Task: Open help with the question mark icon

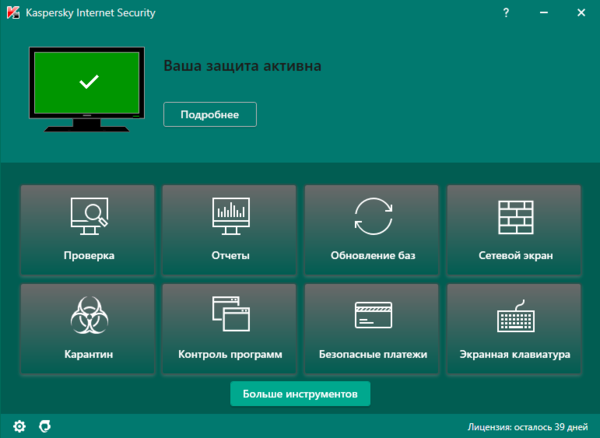Action: (506, 13)
